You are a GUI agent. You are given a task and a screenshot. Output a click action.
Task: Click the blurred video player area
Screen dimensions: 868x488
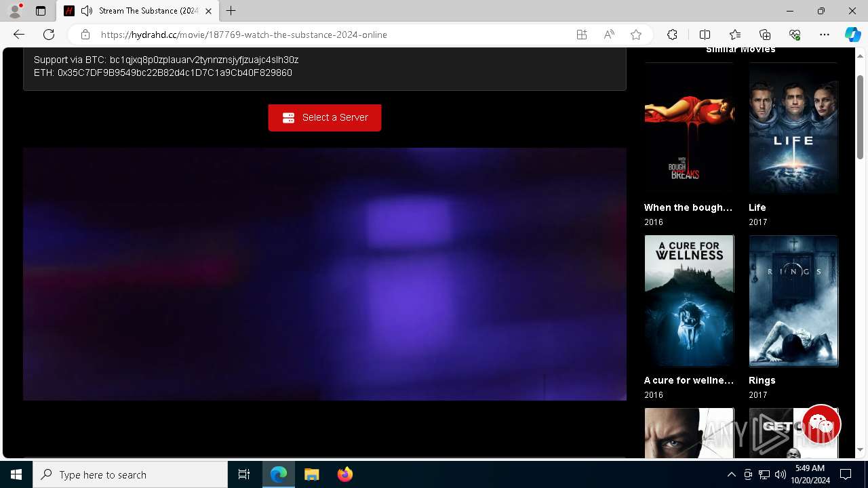pos(325,274)
